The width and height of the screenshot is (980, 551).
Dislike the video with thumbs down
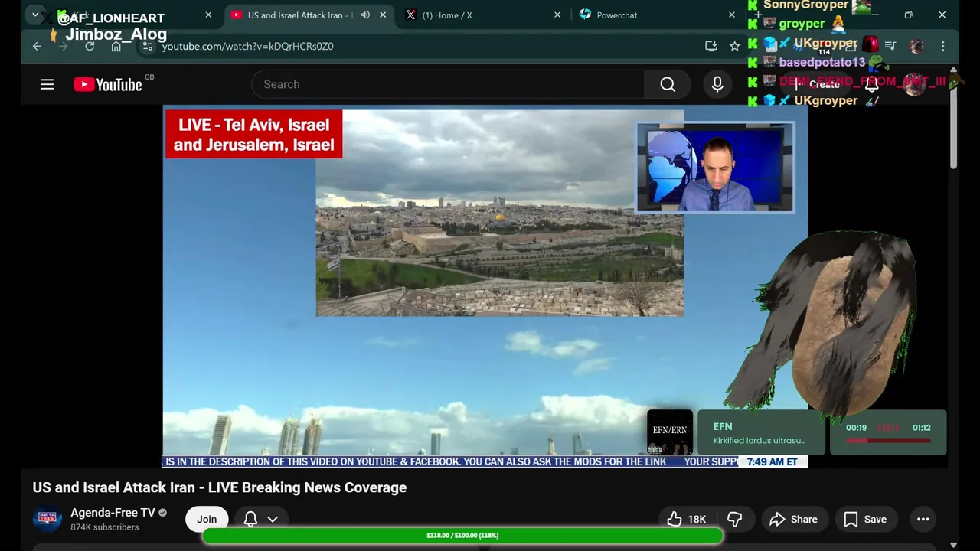click(x=734, y=519)
